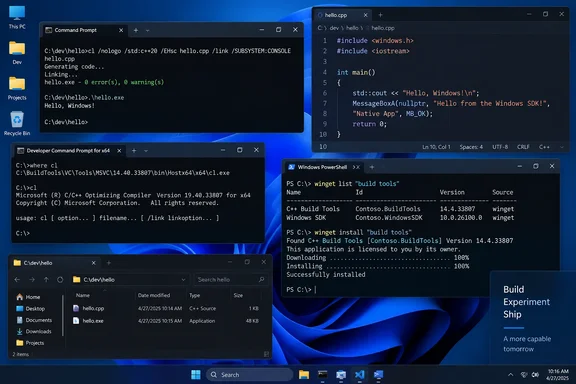
Task: Open the Recycle Bin desktop icon
Action: point(17,123)
